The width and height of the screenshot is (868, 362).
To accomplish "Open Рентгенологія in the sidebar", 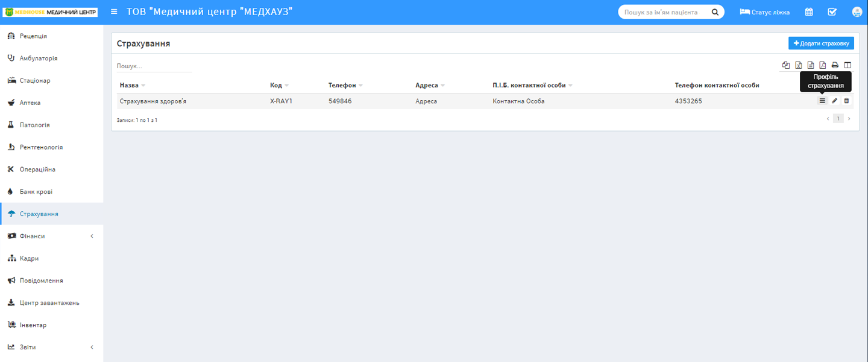I will (x=52, y=147).
